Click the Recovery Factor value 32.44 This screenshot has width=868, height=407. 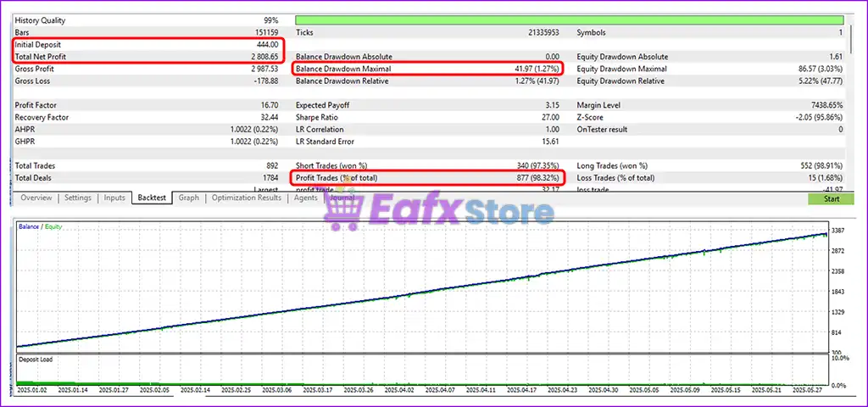tap(269, 117)
